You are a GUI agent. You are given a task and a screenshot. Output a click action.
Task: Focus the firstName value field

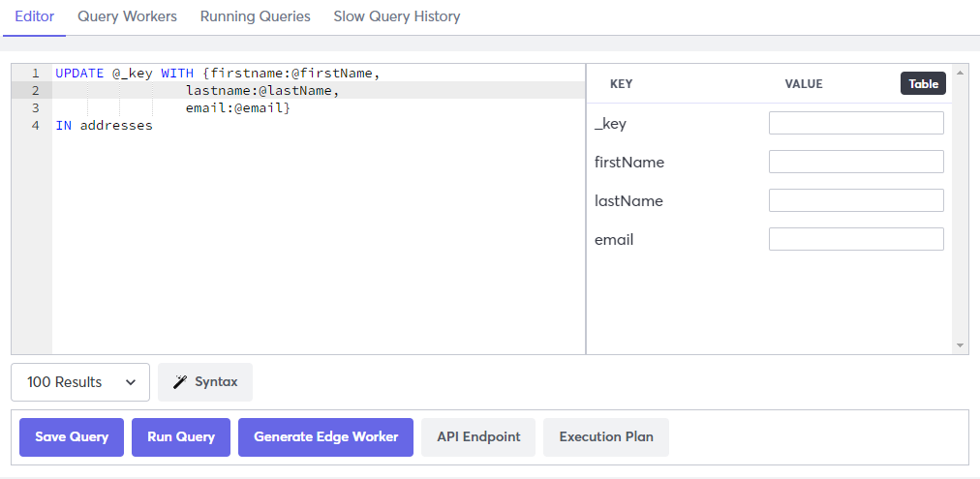click(x=856, y=162)
